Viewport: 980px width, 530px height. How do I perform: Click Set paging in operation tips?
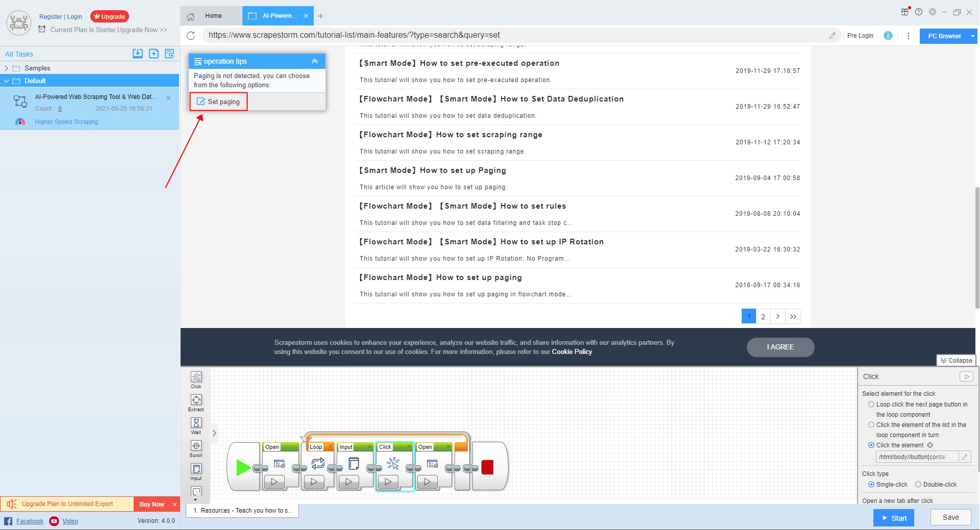218,102
